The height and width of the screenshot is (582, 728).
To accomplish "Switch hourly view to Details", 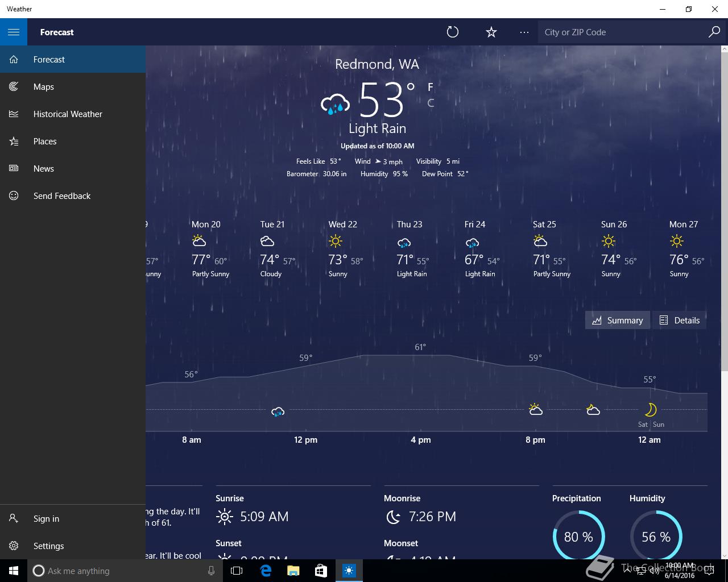I will tap(679, 320).
